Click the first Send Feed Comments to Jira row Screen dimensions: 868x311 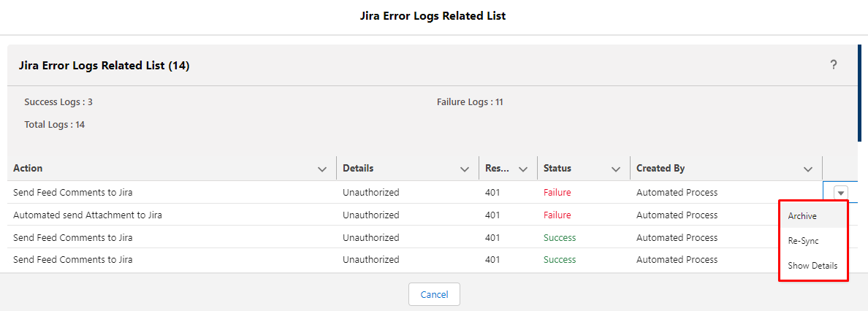[415, 193]
